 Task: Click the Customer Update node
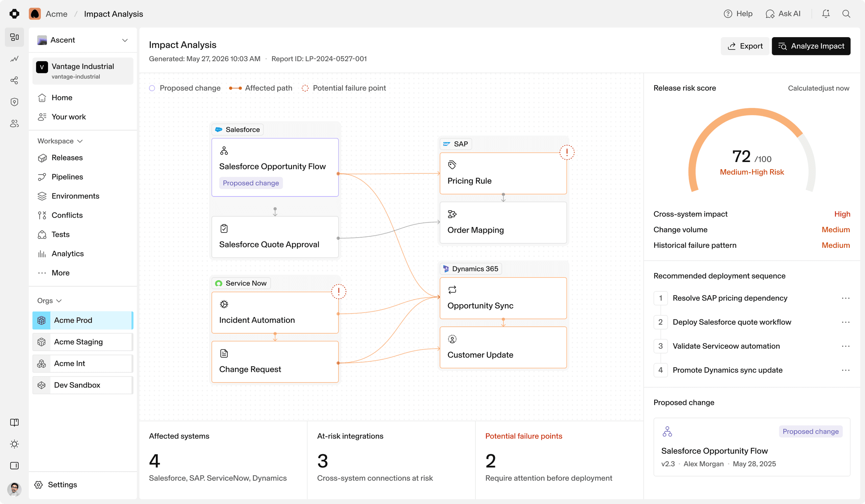503,347
